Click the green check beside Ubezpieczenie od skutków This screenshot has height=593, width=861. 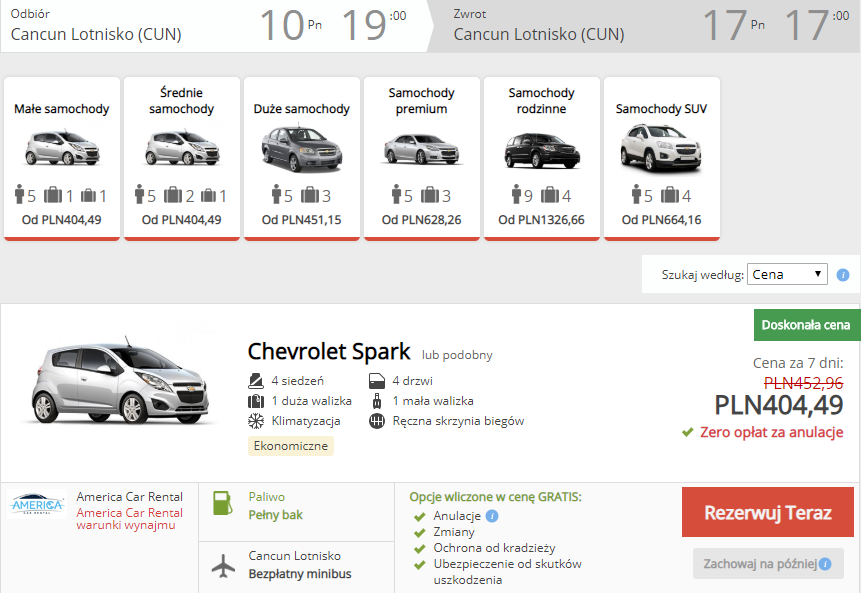(420, 564)
